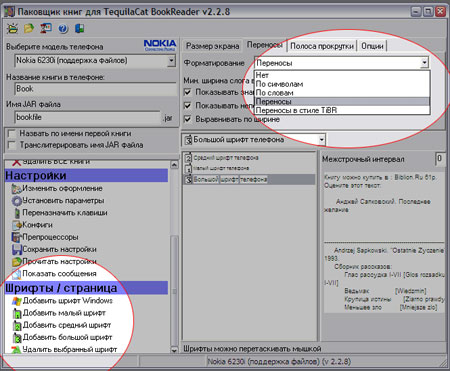
Task: Click the gear icon beside Установить параметры
Action: pos(17,201)
